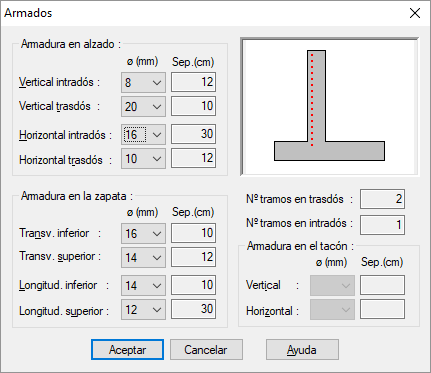The image size is (431, 373).
Task: Click the Longitud. inferior label
Action: (64, 285)
